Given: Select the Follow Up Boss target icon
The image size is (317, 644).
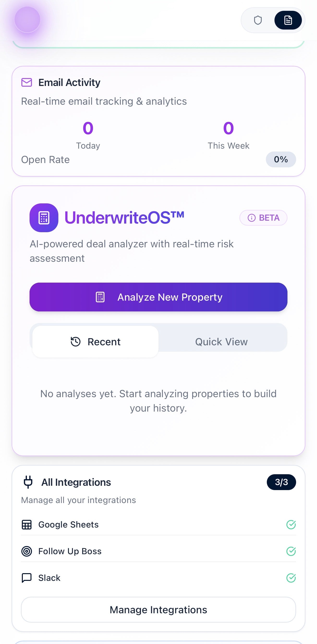Looking at the screenshot, I should click(27, 551).
